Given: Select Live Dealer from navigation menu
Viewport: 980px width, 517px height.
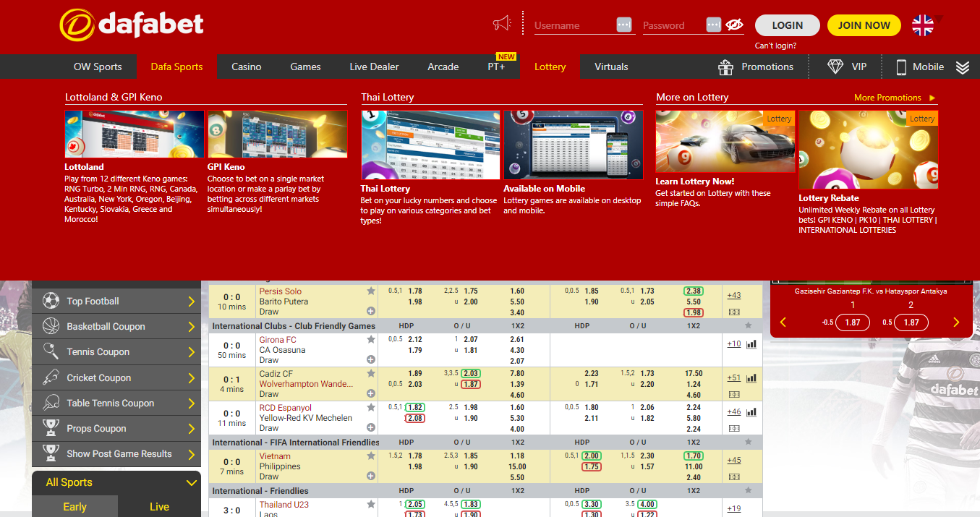Looking at the screenshot, I should (374, 67).
